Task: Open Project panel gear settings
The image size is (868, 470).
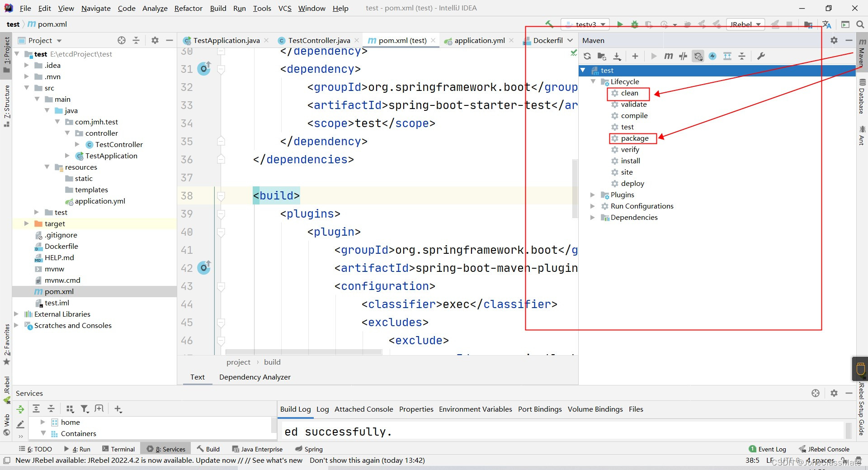Action: point(155,40)
